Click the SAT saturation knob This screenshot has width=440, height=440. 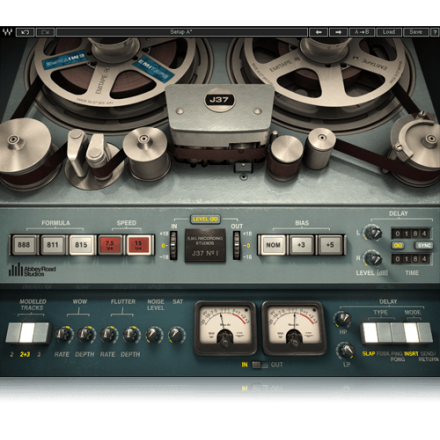pos(177,335)
